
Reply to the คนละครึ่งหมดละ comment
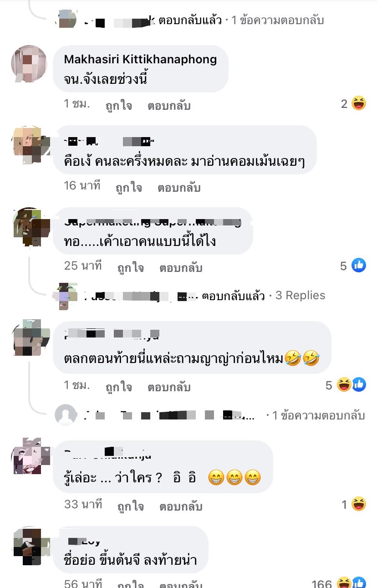tap(179, 187)
